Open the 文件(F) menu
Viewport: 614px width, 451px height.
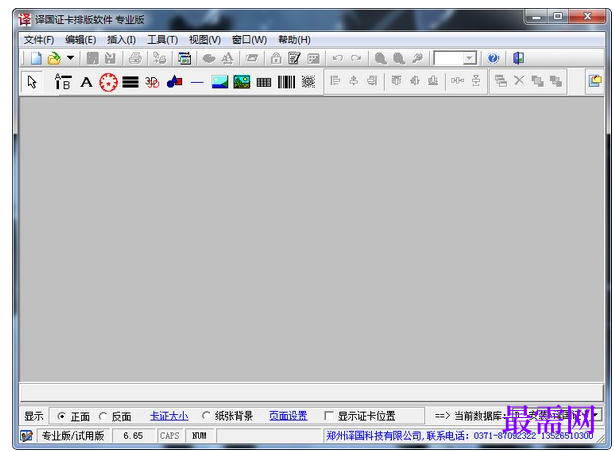tap(38, 40)
